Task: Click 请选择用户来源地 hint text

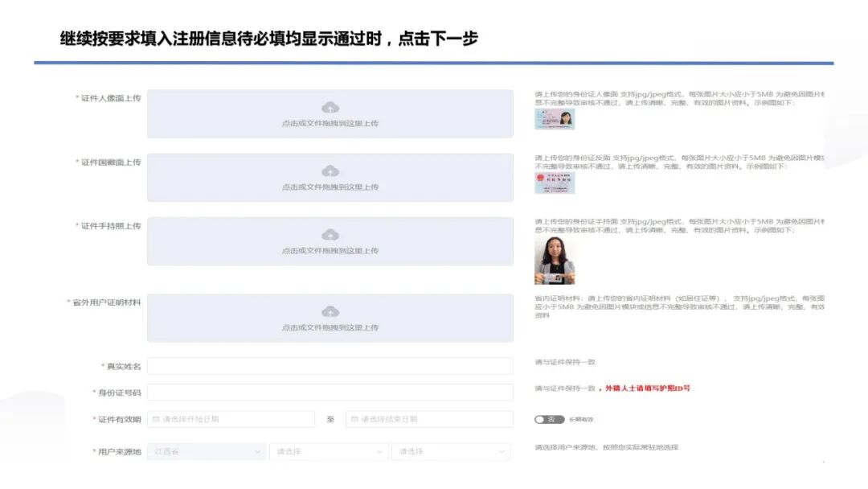Action: click(x=606, y=447)
